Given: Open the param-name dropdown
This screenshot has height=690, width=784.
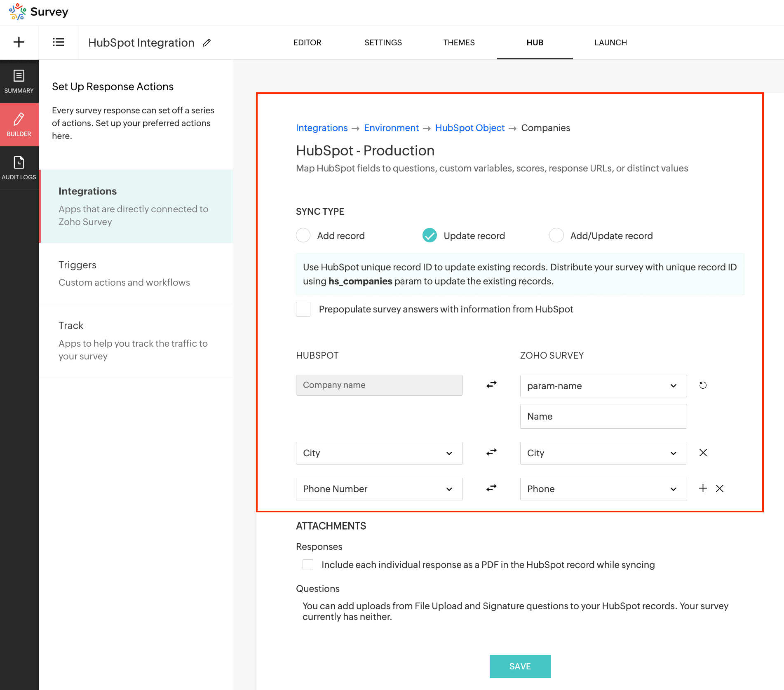Looking at the screenshot, I should coord(603,386).
